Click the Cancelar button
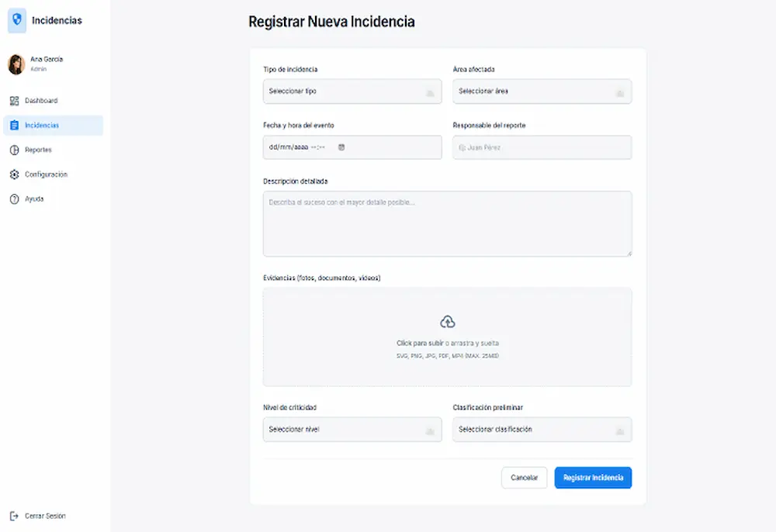This screenshot has height=532, width=776. (524, 478)
